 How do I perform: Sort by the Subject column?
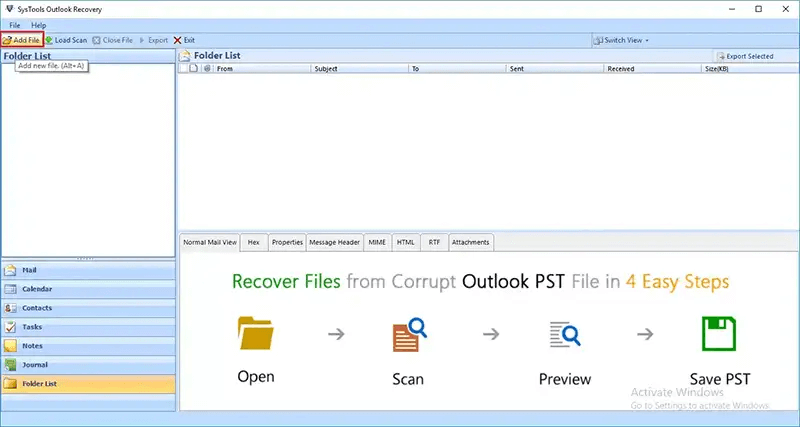point(359,68)
